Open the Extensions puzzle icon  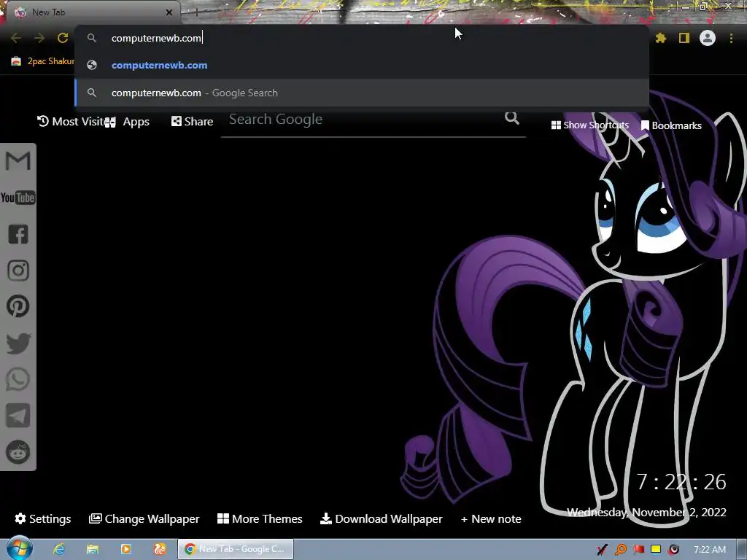[x=661, y=38]
